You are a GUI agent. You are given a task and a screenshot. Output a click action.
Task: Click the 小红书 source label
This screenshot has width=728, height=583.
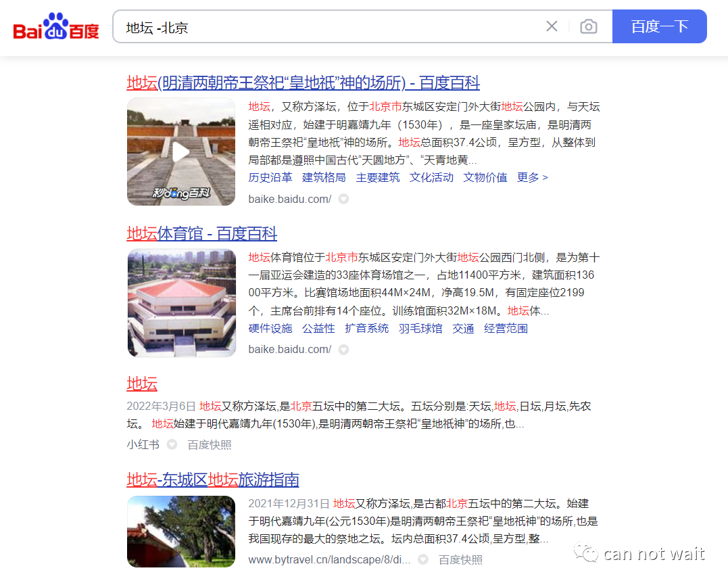coord(143,445)
